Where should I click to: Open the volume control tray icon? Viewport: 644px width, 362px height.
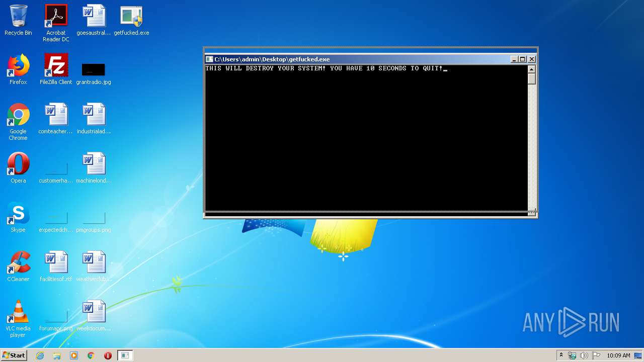tap(584, 355)
